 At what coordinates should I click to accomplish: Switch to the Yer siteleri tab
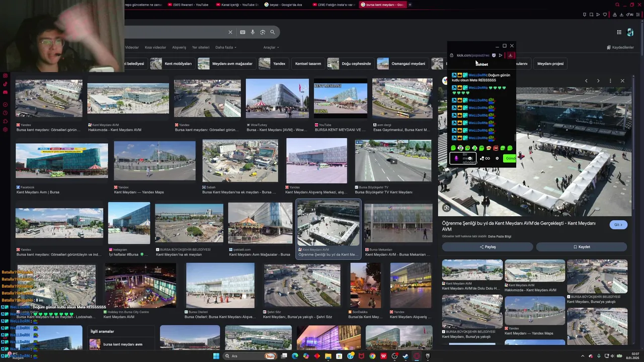[201, 47]
